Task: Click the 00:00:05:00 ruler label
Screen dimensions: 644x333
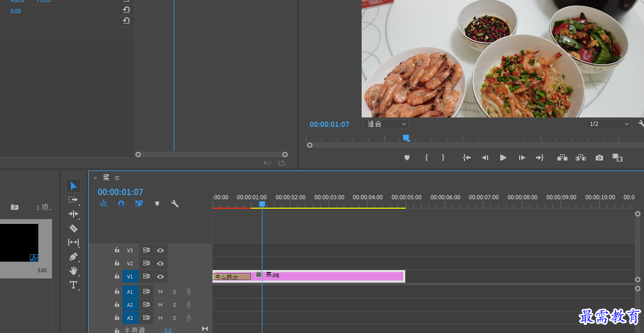Action: tap(406, 197)
